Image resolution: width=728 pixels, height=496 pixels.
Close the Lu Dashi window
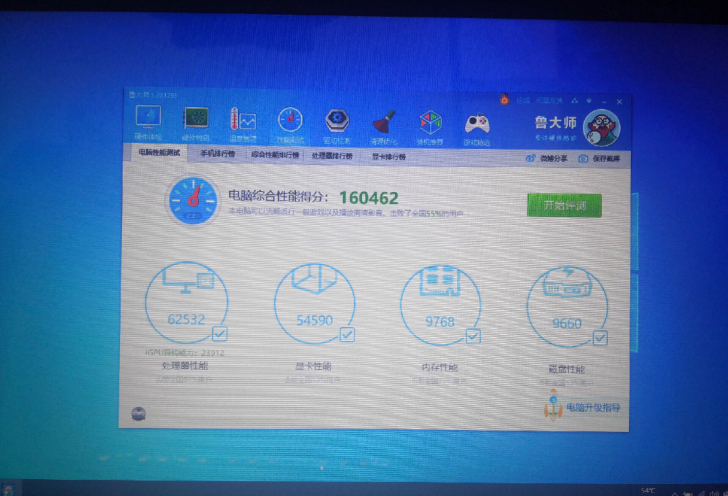(619, 102)
